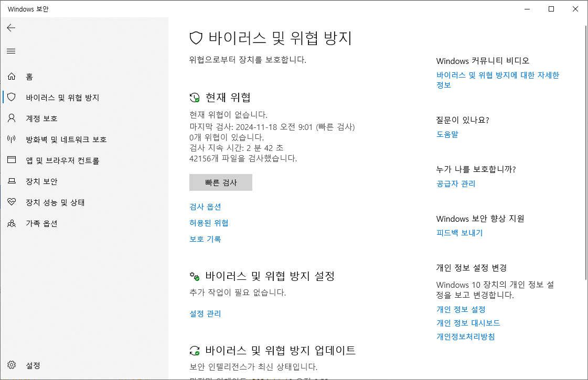This screenshot has height=380, width=588.
Task: Open the 개인 정보 설정 link
Action: 461,310
